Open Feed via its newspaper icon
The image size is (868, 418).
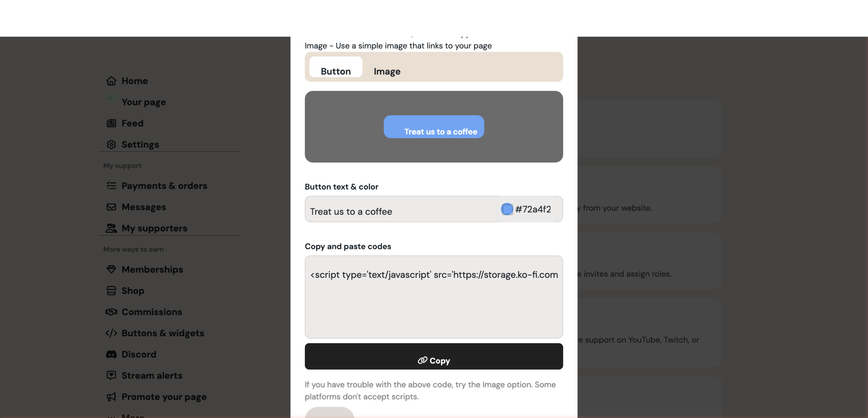(111, 123)
